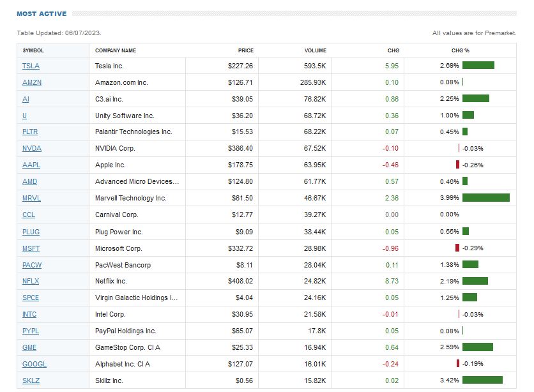
Task: Open the GOOGL ticker link
Action: (34, 365)
